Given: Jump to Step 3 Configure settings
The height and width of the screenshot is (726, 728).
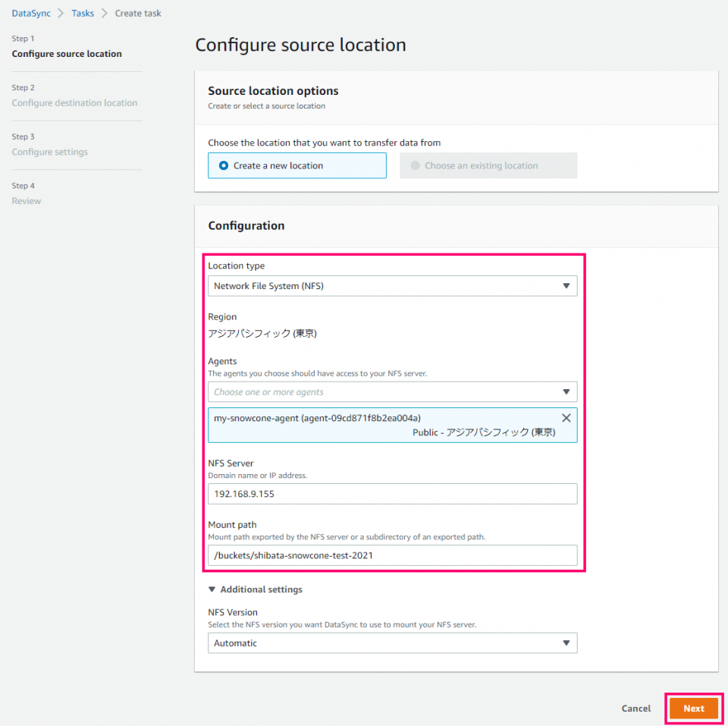Looking at the screenshot, I should click(x=49, y=152).
